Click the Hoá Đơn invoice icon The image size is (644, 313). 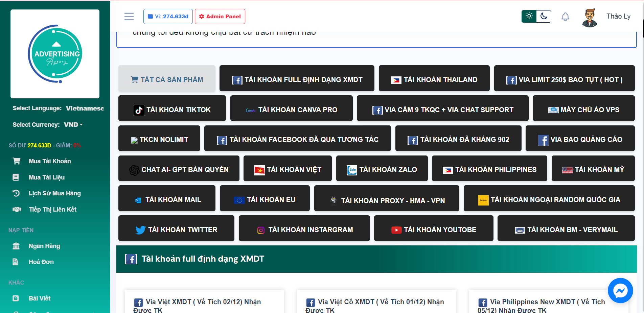15,262
